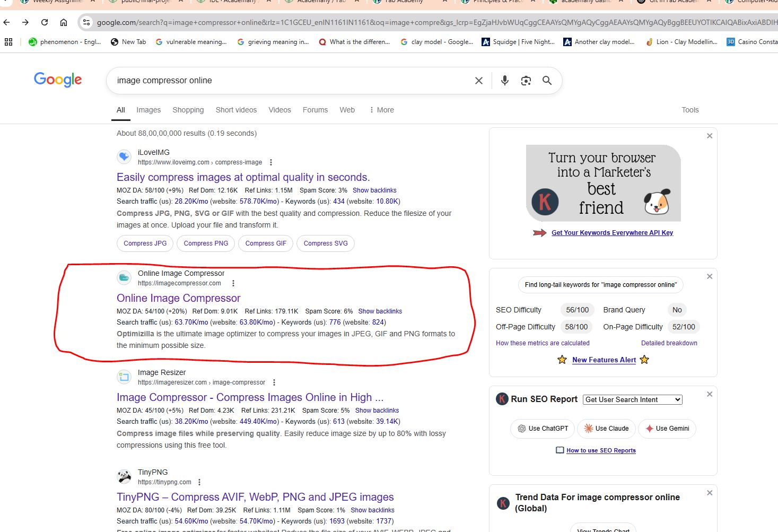This screenshot has height=532, width=778.
Task: Open the iLoveIMG result options menu
Action: tap(271, 162)
